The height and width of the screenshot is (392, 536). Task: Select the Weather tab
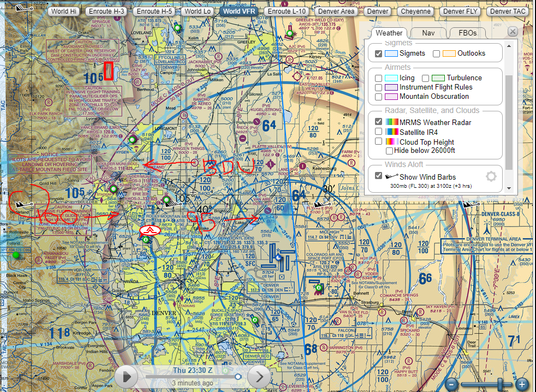(x=389, y=33)
